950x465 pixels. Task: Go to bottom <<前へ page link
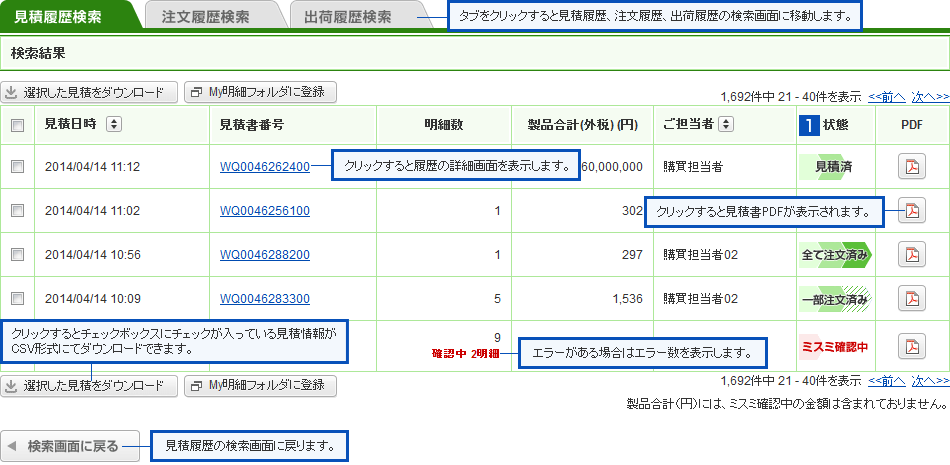tap(886, 381)
